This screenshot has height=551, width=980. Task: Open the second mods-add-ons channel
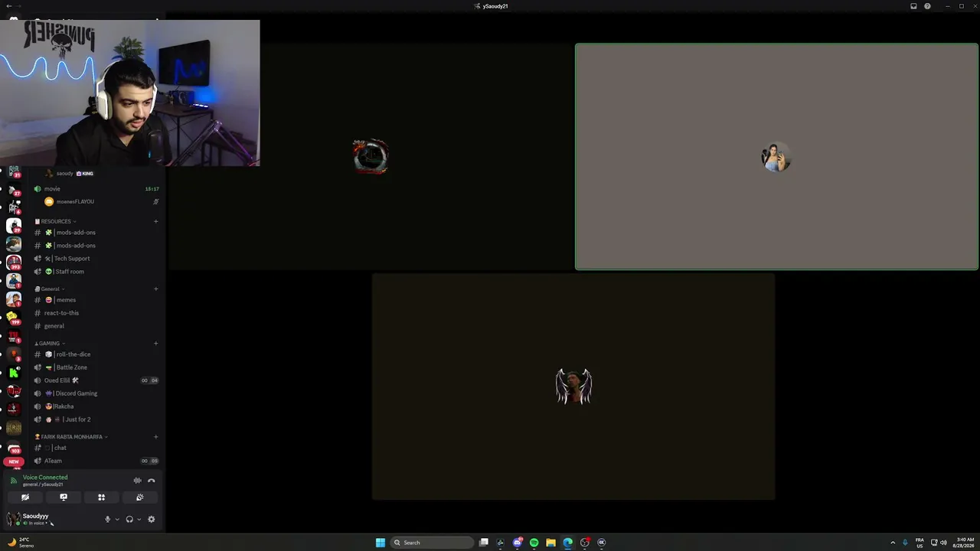point(96,246)
